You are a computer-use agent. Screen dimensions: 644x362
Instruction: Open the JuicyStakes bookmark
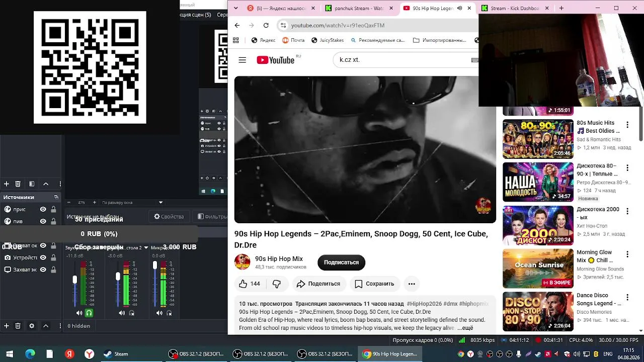(328, 40)
